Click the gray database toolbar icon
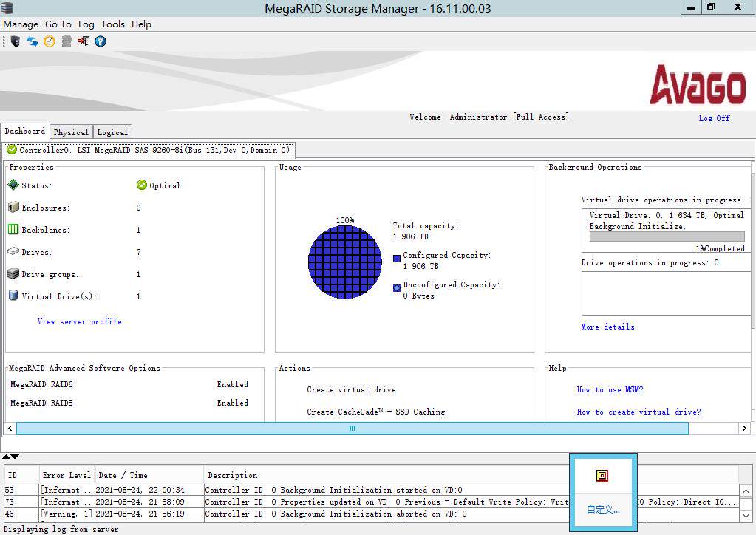The image size is (756, 535). [67, 41]
